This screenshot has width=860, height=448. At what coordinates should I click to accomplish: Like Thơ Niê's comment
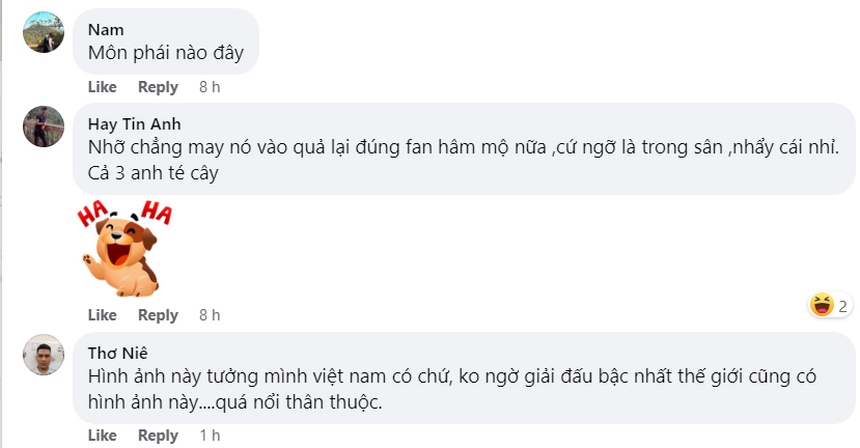[102, 435]
